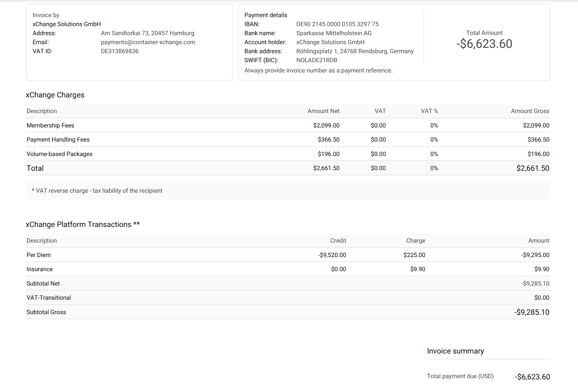Select Per Diem charge $225.00
The width and height of the screenshot is (578, 392).
(x=414, y=255)
